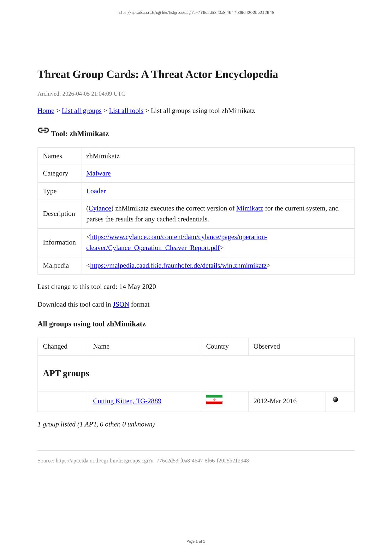Download the tool card via JSON link
Viewport: 392px width, 554px height.
(x=121, y=304)
